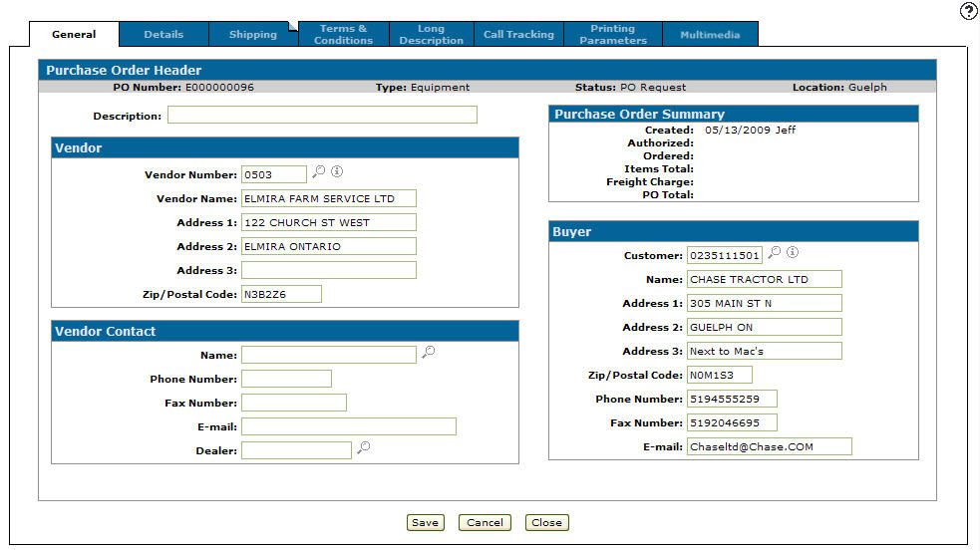Open the Multimedia tab

[x=710, y=34]
